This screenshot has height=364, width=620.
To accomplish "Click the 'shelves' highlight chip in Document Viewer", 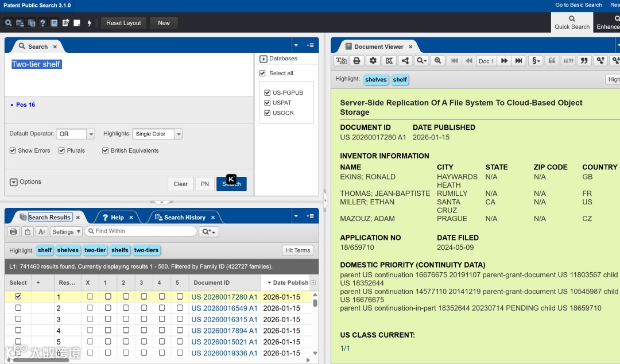I will [x=375, y=80].
